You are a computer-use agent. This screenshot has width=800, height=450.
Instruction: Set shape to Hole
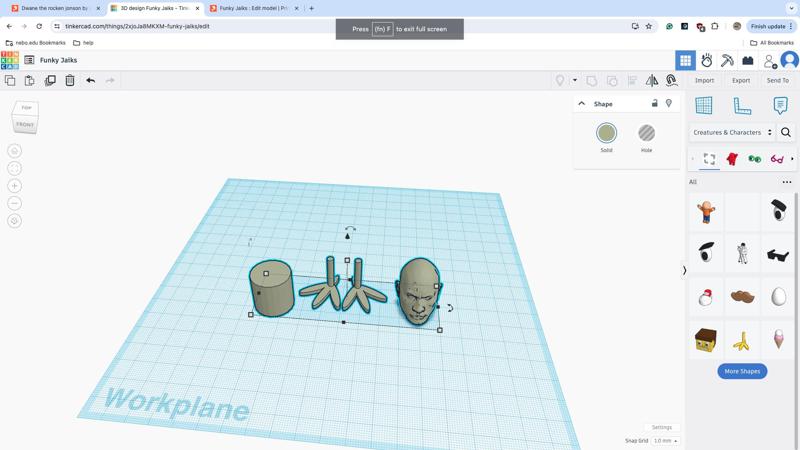point(647,133)
